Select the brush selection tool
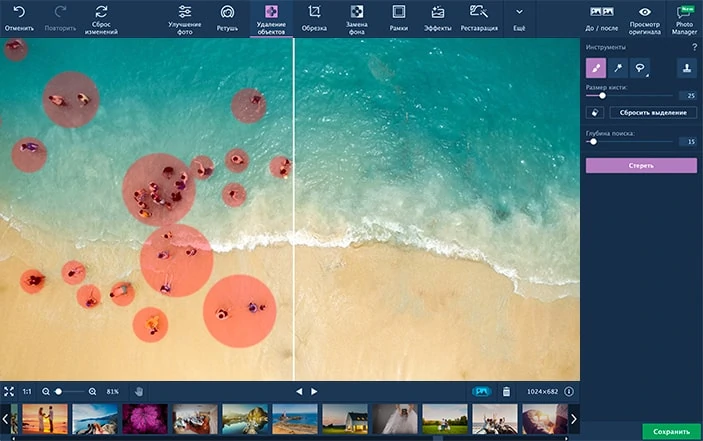The height and width of the screenshot is (441, 703). pos(596,68)
